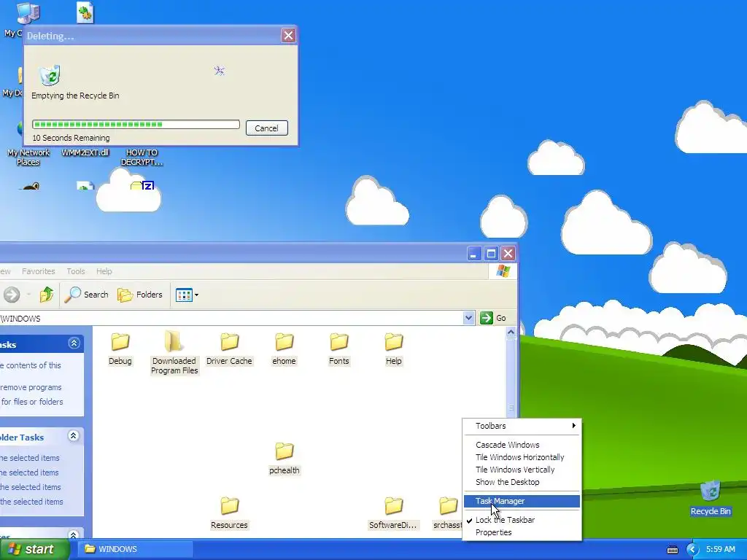Open Downloaded Program Files folder
The width and height of the screenshot is (747, 560).
point(174,354)
